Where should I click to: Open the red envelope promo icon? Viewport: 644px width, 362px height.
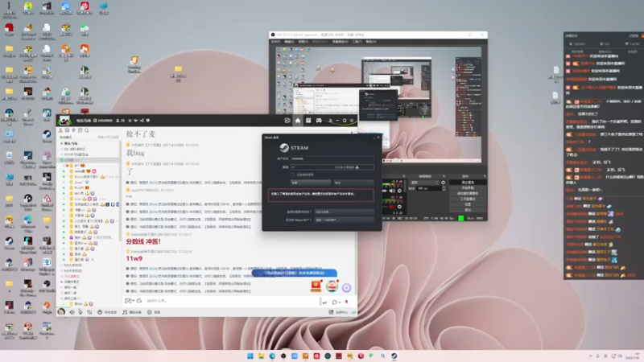click(316, 286)
